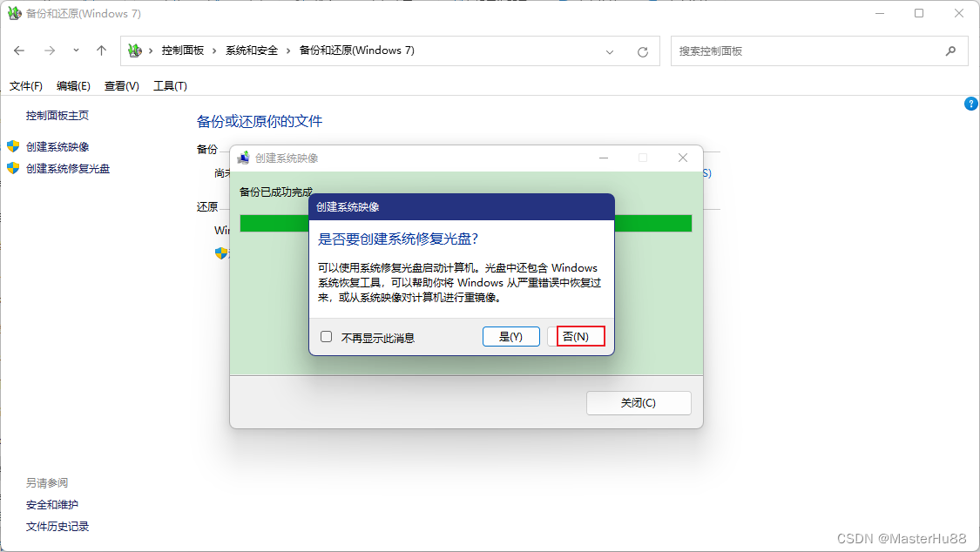
Task: Close the 创建系统映像 wizard window
Action: (683, 158)
